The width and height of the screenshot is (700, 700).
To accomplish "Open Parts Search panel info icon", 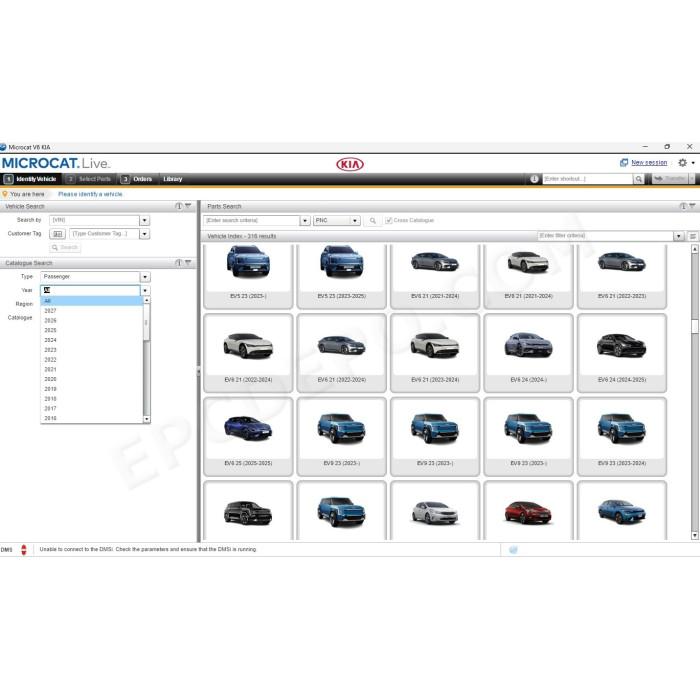I will pos(683,206).
